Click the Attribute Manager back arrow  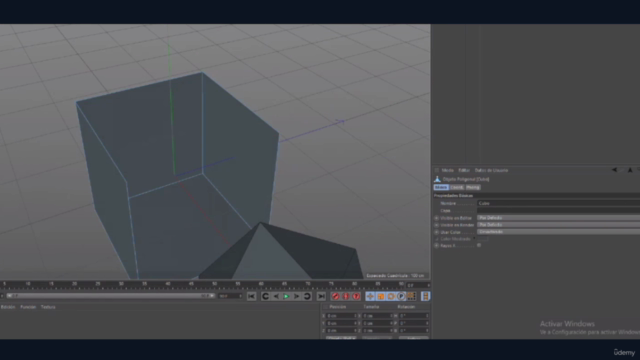(x=614, y=170)
